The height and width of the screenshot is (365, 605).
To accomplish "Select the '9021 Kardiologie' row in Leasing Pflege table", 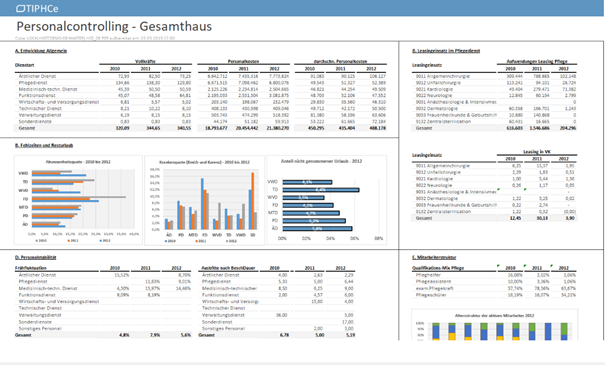I will coord(494,89).
